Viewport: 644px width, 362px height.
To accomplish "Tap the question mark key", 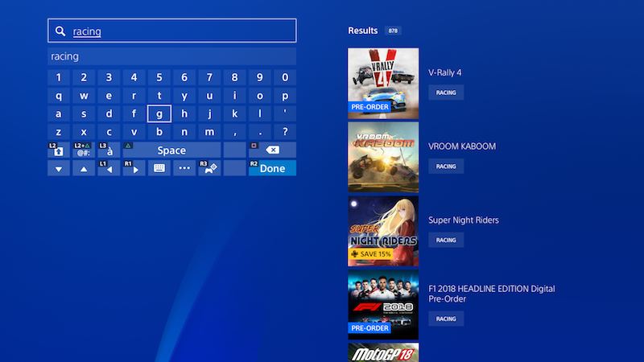I will (x=285, y=132).
